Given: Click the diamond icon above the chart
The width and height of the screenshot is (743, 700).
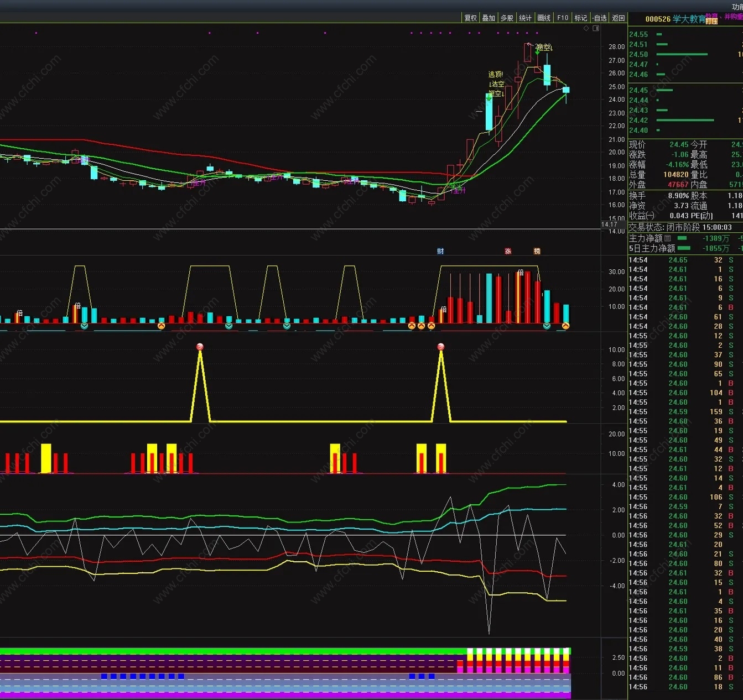Looking at the screenshot, I should (x=586, y=28).
